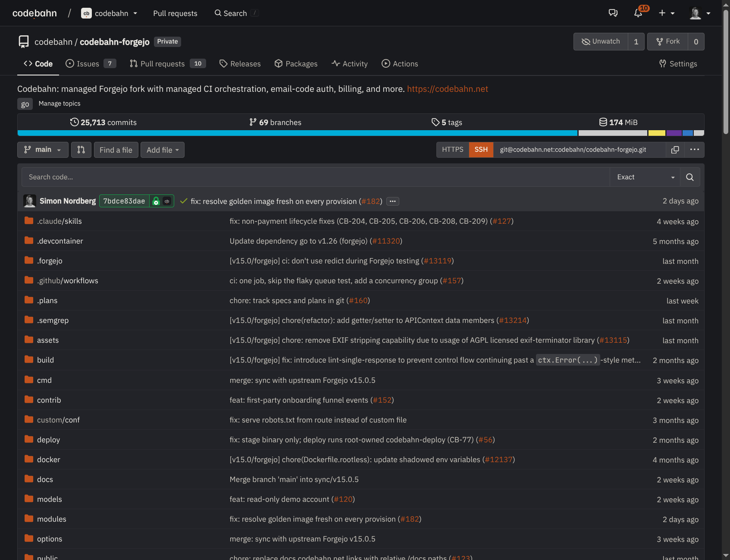Click the page vertical scrollbar
730x560 pixels.
(x=726, y=72)
